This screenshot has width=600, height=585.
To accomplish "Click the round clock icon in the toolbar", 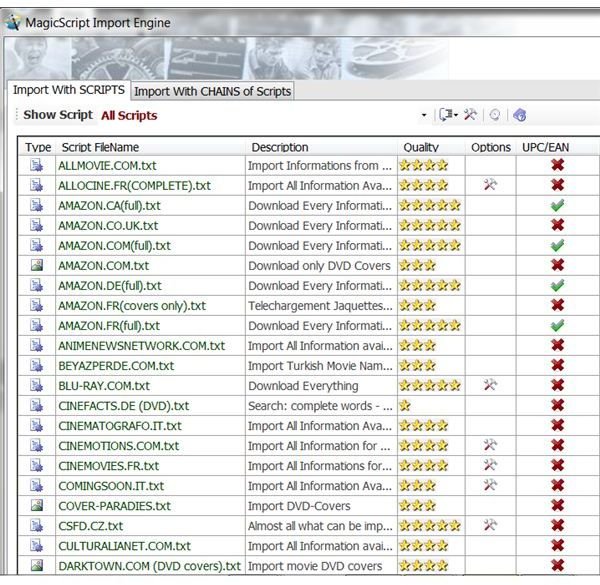I will pyautogui.click(x=495, y=115).
